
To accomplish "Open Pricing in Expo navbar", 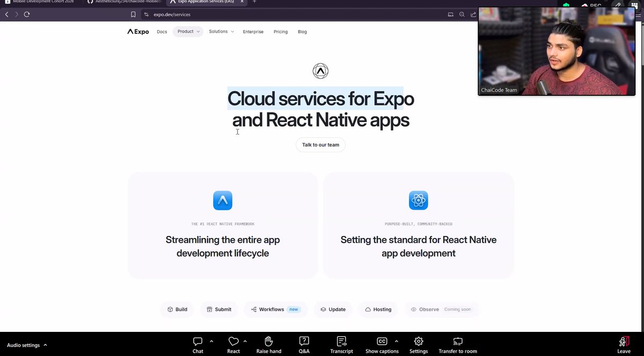I will click(281, 32).
